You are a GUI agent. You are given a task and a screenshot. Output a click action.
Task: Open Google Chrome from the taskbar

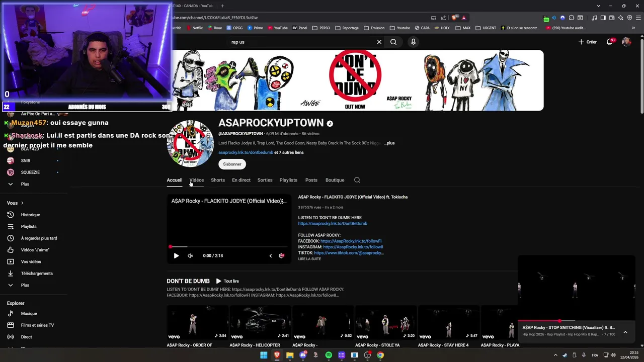tap(380, 355)
